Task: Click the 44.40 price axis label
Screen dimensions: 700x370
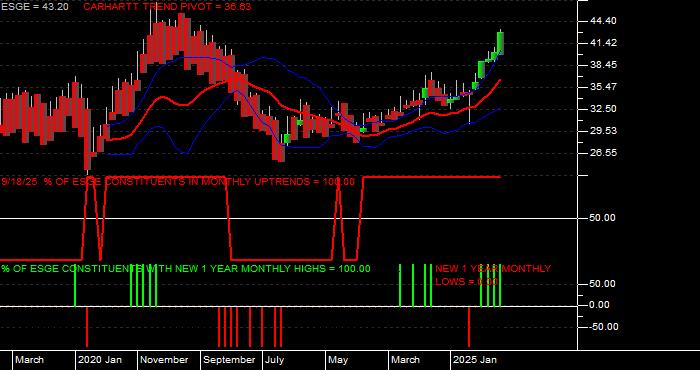Action: tap(604, 21)
